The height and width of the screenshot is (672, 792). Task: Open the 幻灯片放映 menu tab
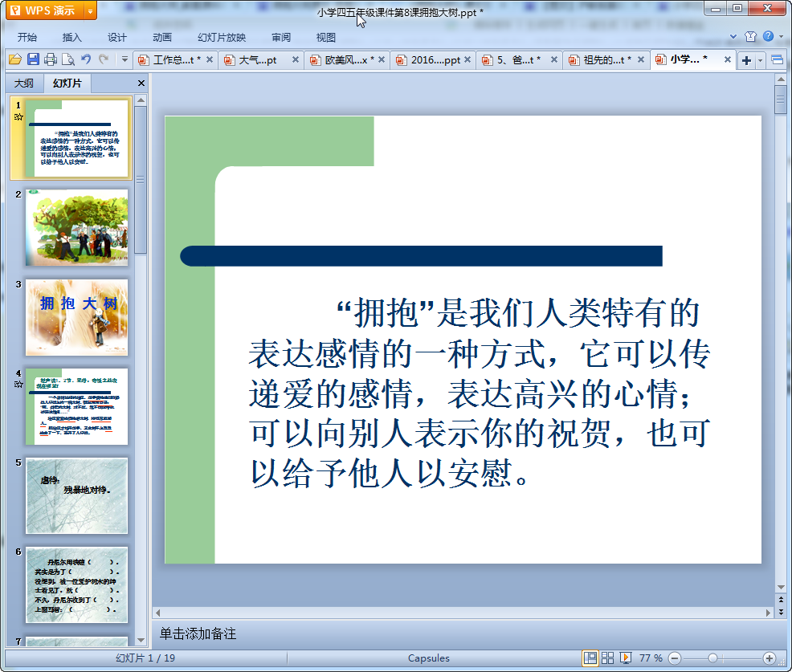click(x=222, y=38)
